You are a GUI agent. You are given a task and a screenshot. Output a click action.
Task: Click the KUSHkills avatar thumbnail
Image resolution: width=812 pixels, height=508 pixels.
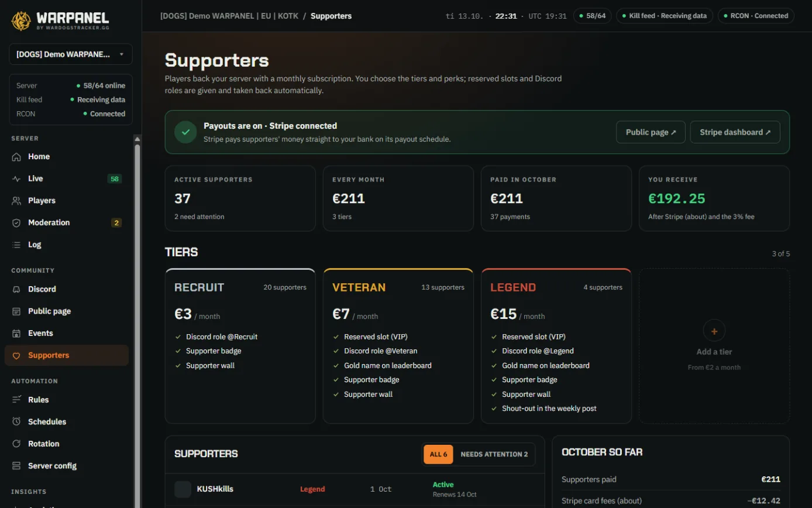183,489
